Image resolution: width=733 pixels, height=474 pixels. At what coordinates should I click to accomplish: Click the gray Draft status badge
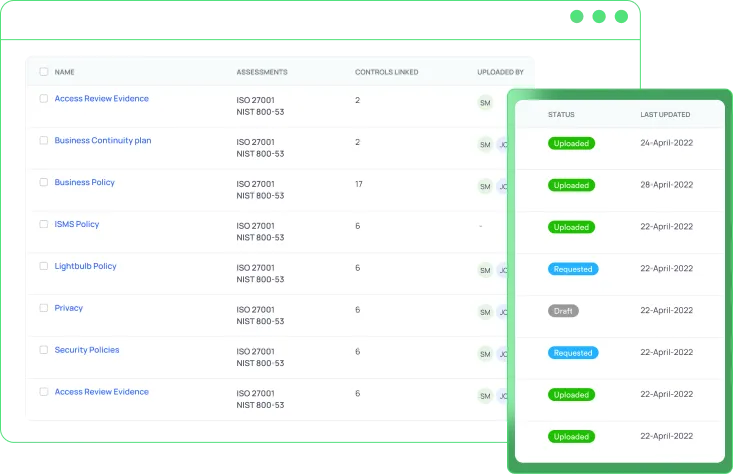[x=563, y=311]
